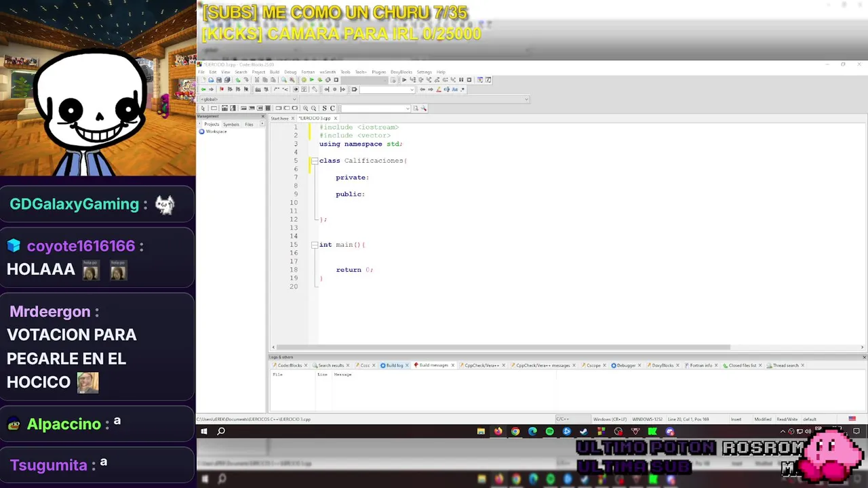Viewport: 868px width, 488px height.
Task: Switch to the Start here editor tab
Action: pyautogui.click(x=280, y=118)
